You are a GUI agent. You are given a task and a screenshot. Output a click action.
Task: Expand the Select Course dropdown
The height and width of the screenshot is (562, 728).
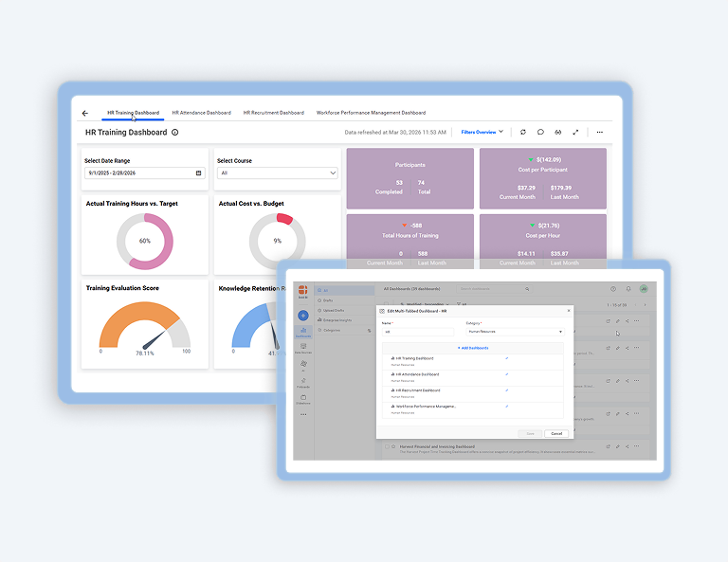coord(277,173)
